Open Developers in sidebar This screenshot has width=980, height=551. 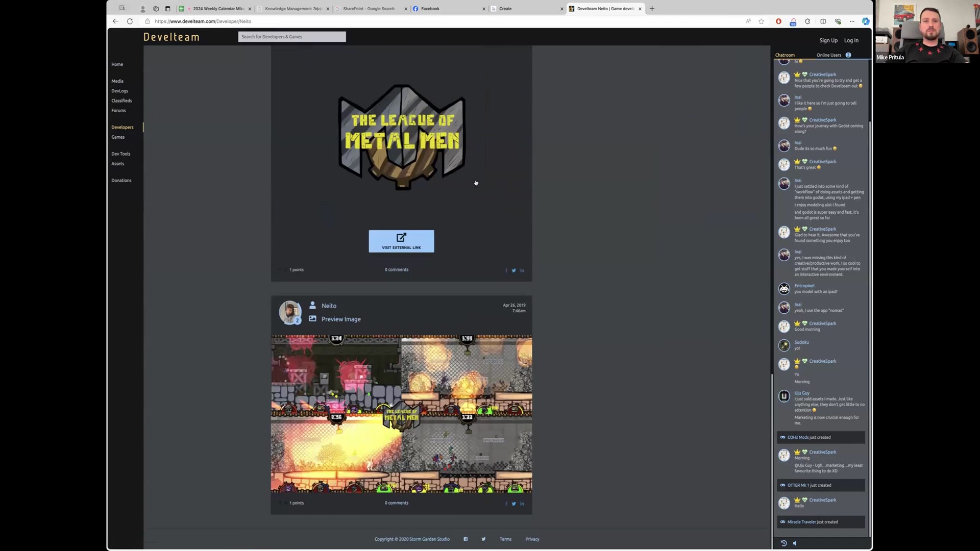pyautogui.click(x=122, y=127)
